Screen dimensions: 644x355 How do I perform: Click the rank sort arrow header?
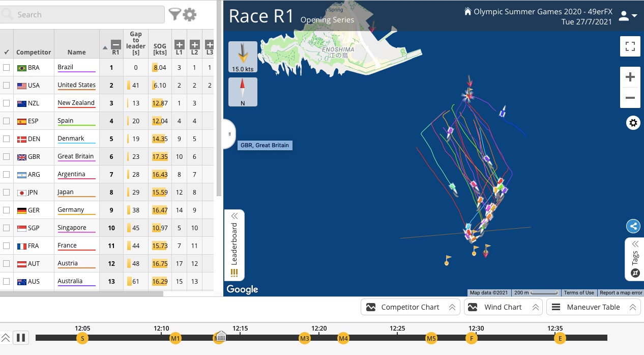pos(105,48)
